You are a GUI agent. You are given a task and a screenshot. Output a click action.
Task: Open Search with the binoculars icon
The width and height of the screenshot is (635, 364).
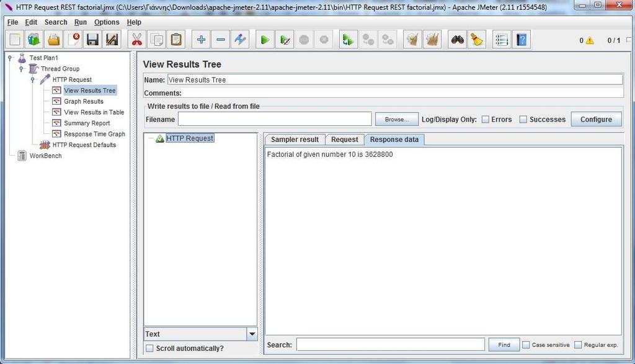coord(458,40)
